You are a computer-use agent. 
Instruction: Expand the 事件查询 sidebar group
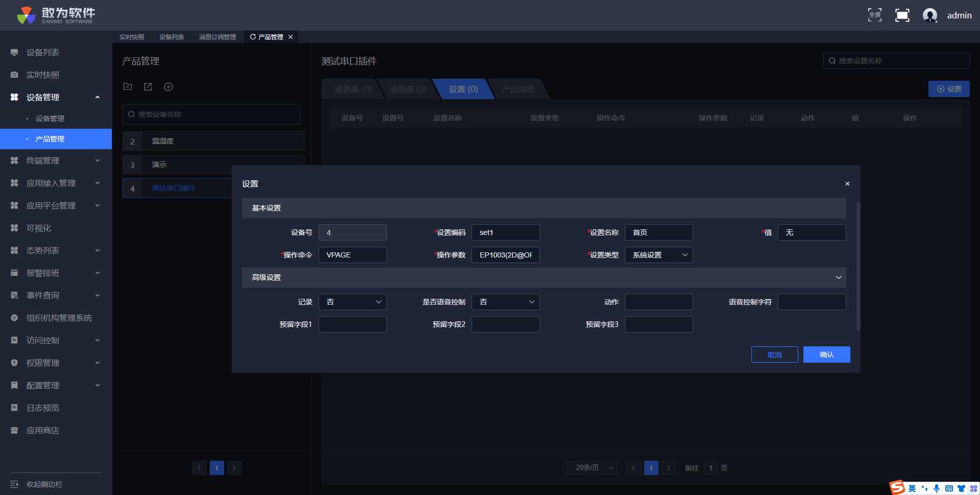97,296
